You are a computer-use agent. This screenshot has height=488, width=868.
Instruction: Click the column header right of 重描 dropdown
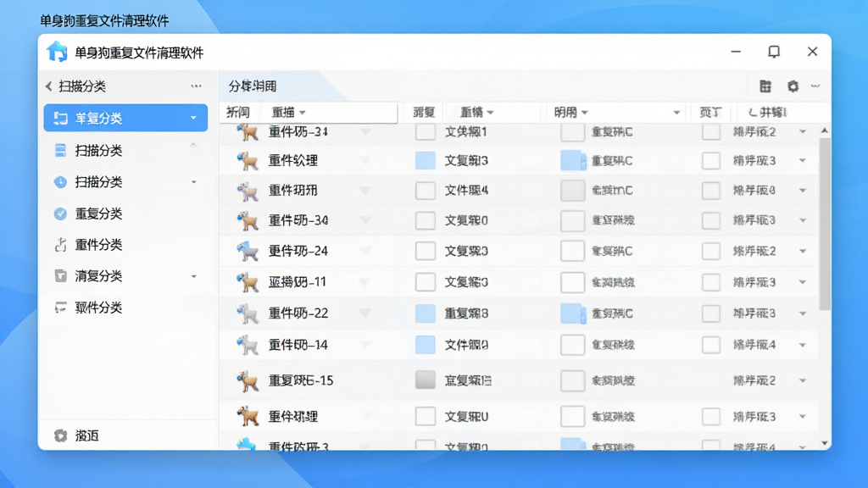click(x=424, y=113)
